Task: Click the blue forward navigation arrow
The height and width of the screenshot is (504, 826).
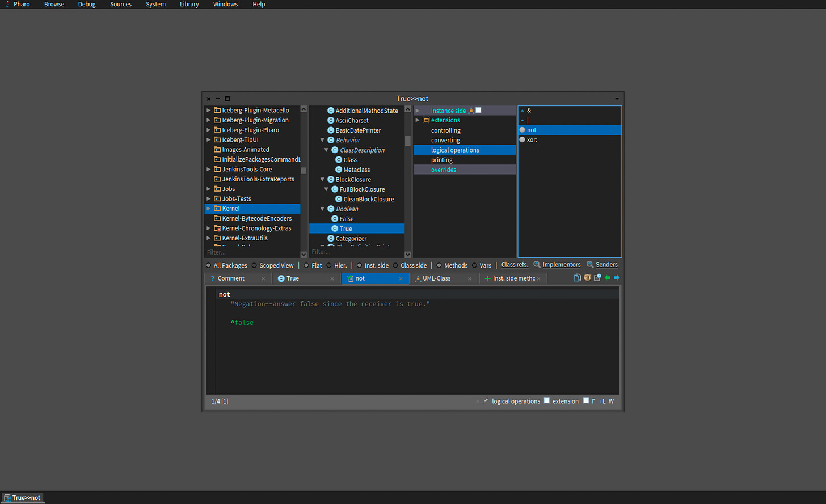Action: pos(617,278)
